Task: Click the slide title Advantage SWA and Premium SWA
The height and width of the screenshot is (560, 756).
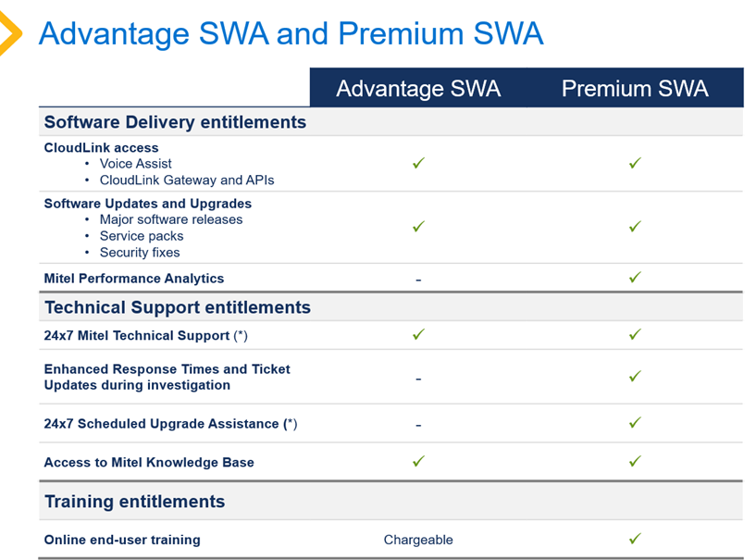Action: [291, 34]
